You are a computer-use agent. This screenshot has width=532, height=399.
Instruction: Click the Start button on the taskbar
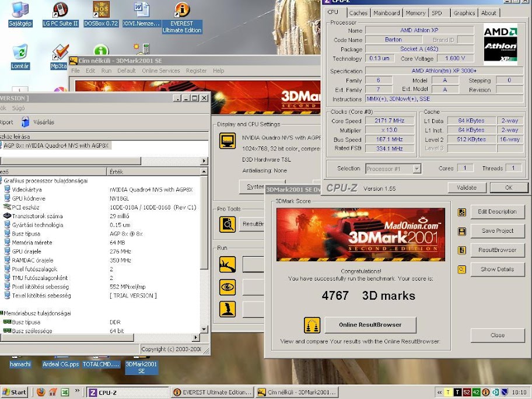(15, 392)
